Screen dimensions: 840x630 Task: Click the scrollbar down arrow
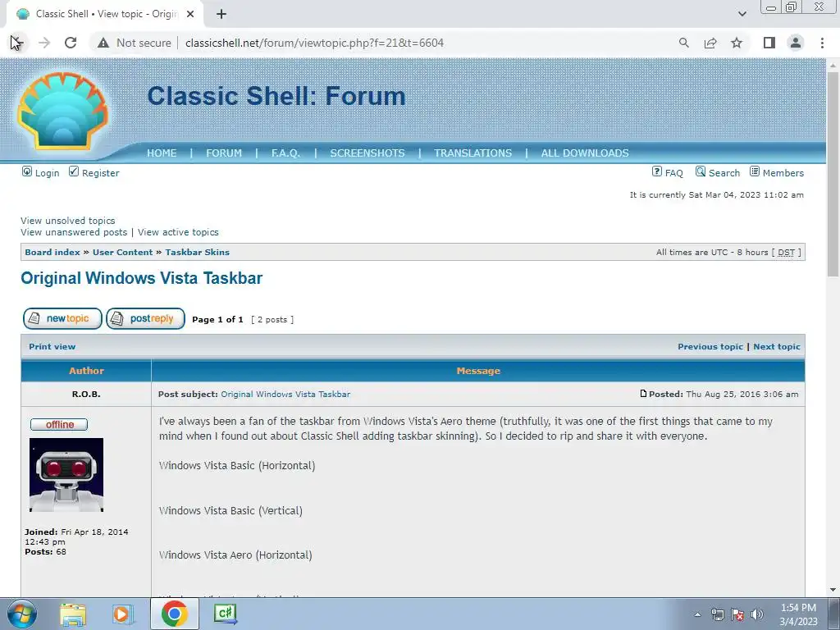tap(833, 590)
